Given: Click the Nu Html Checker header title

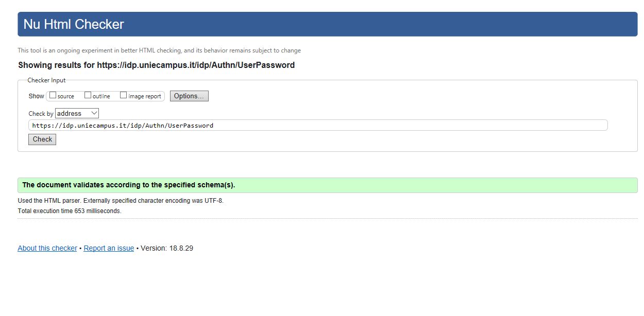Looking at the screenshot, I should click(74, 24).
